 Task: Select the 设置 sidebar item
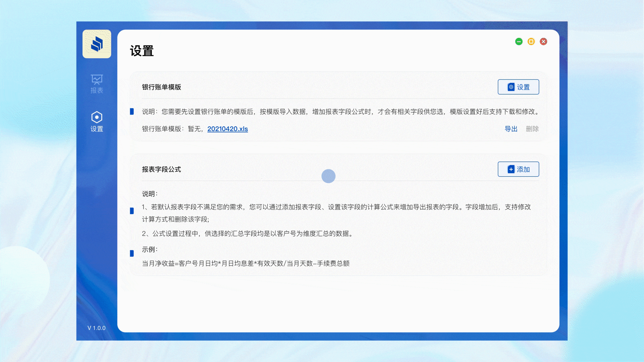click(97, 122)
